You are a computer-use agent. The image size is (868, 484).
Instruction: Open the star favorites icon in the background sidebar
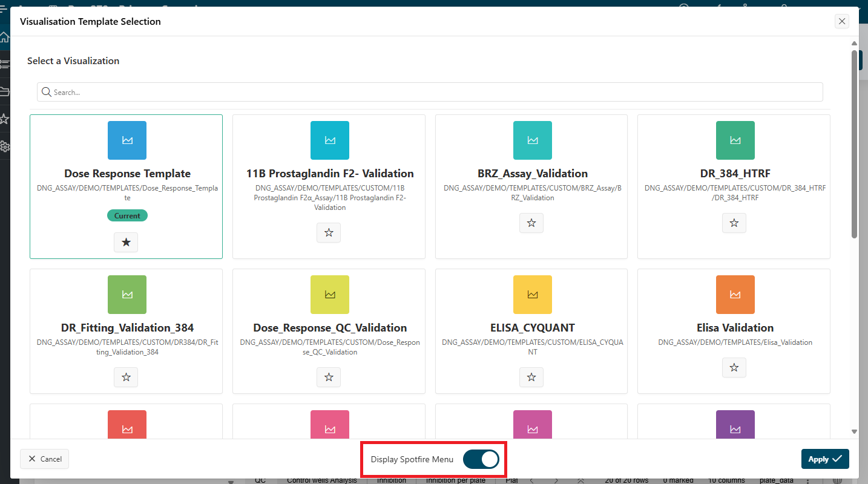(x=4, y=119)
